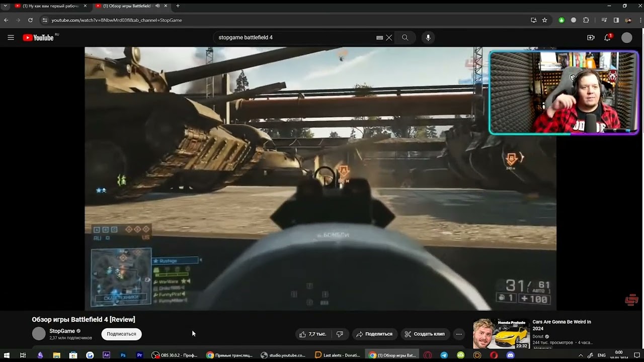Image resolution: width=644 pixels, height=362 pixels.
Task: Open the Extensions puzzle-piece menu
Action: [586, 20]
